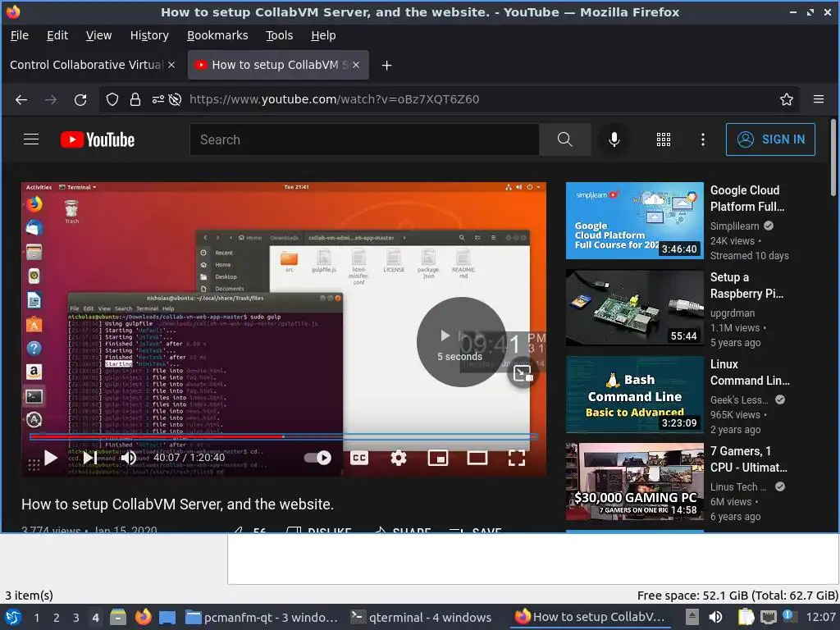The image size is (840, 630).
Task: Open Bash Command Line video thumbnail
Action: pos(634,395)
